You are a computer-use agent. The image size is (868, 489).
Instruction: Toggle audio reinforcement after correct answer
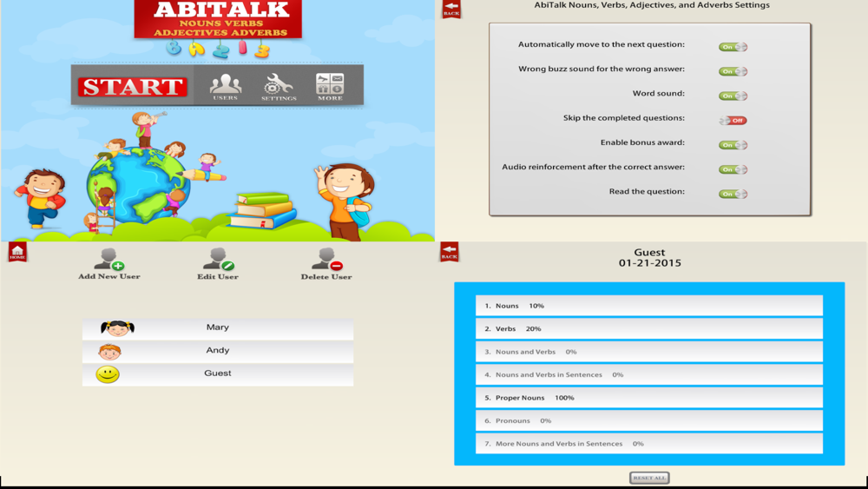[x=733, y=169]
